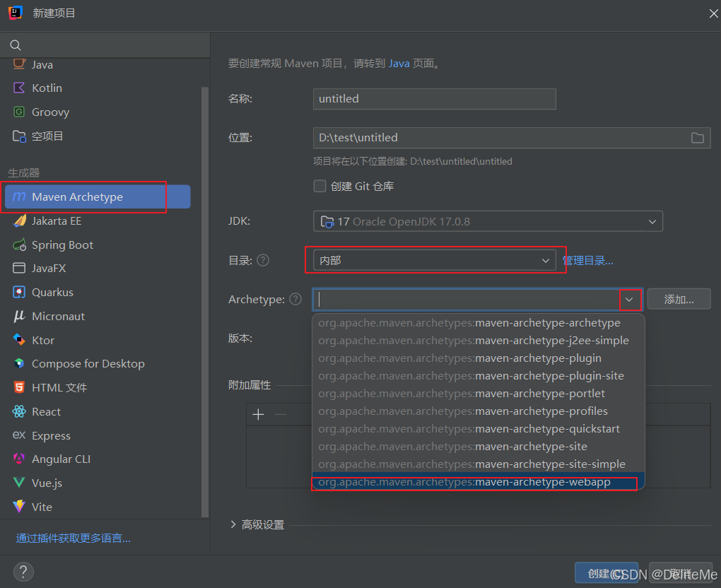Click the 添加... add archetype button

679,299
